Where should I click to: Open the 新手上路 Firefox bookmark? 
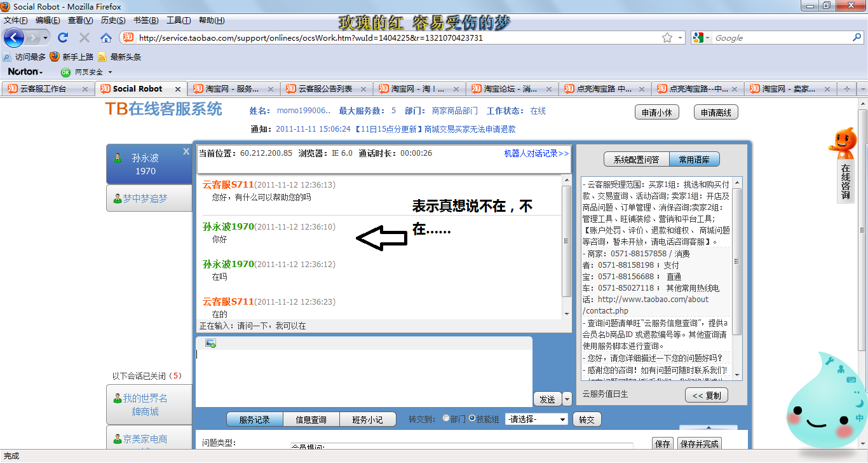72,57
